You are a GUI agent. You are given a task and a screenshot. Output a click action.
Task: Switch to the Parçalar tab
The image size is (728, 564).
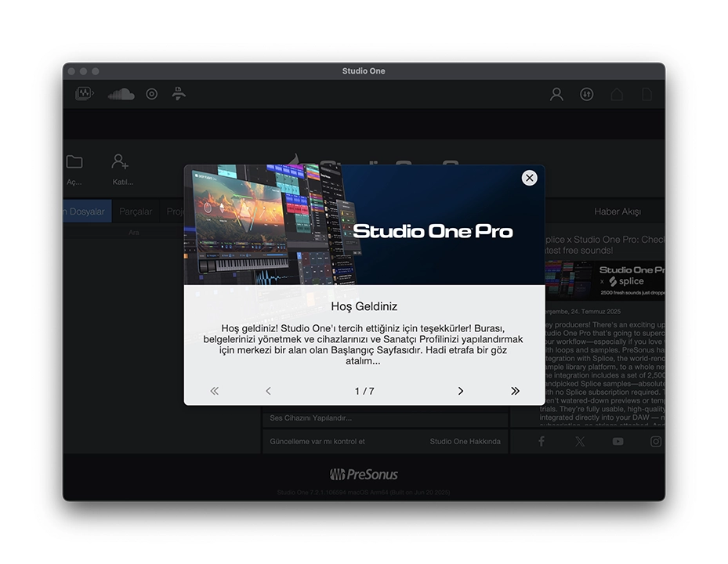135,211
